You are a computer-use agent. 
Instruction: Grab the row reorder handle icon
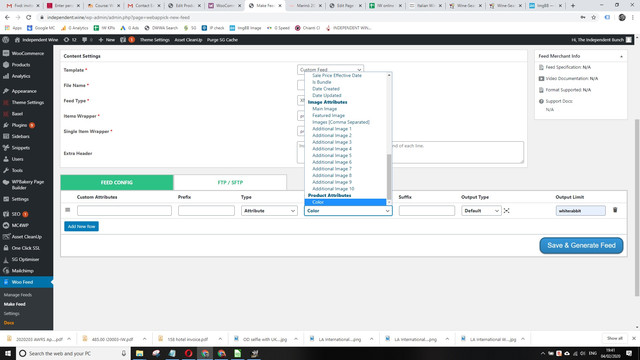tap(68, 210)
